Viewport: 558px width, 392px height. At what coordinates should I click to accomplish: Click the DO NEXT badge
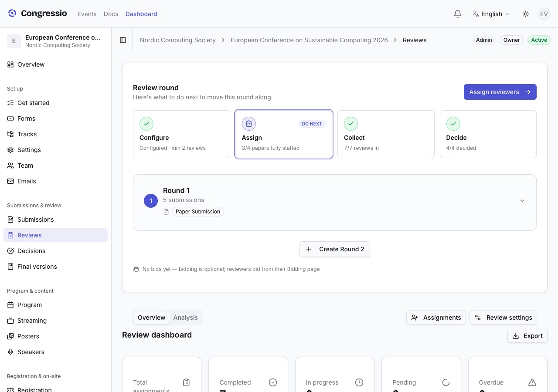click(x=312, y=124)
